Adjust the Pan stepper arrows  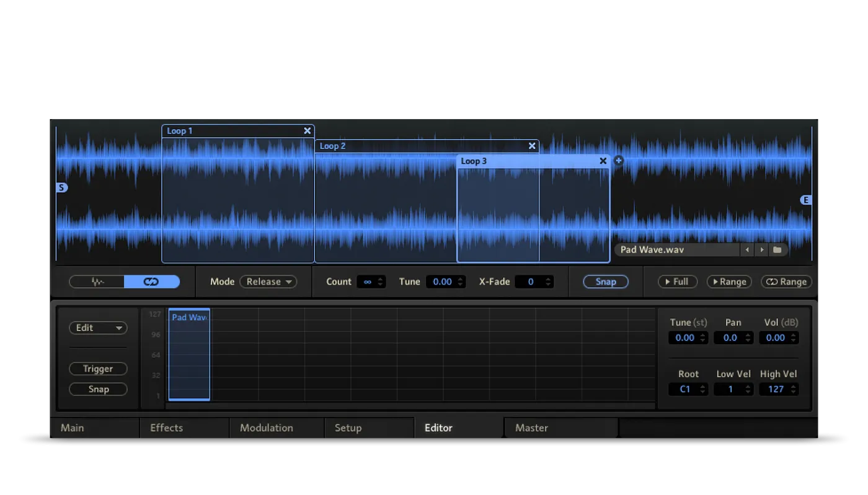pyautogui.click(x=748, y=338)
